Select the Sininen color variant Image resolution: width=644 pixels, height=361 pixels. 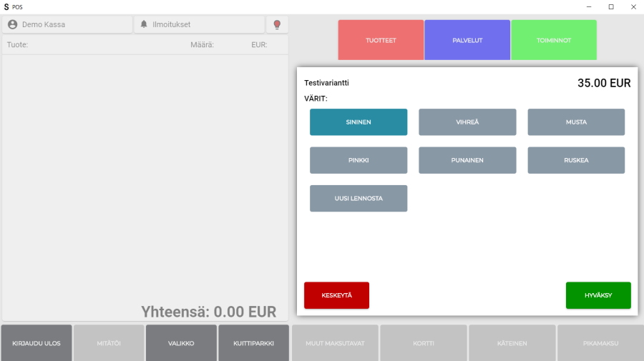click(358, 122)
